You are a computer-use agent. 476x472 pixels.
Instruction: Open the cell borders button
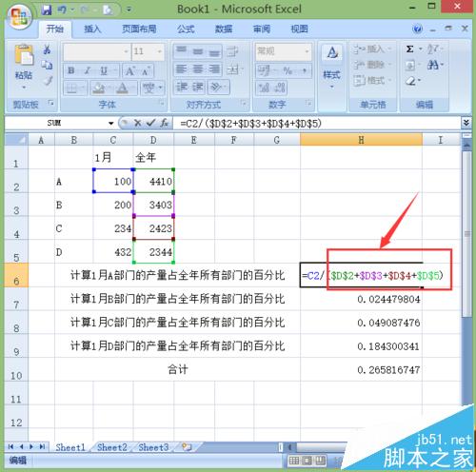click(75, 88)
